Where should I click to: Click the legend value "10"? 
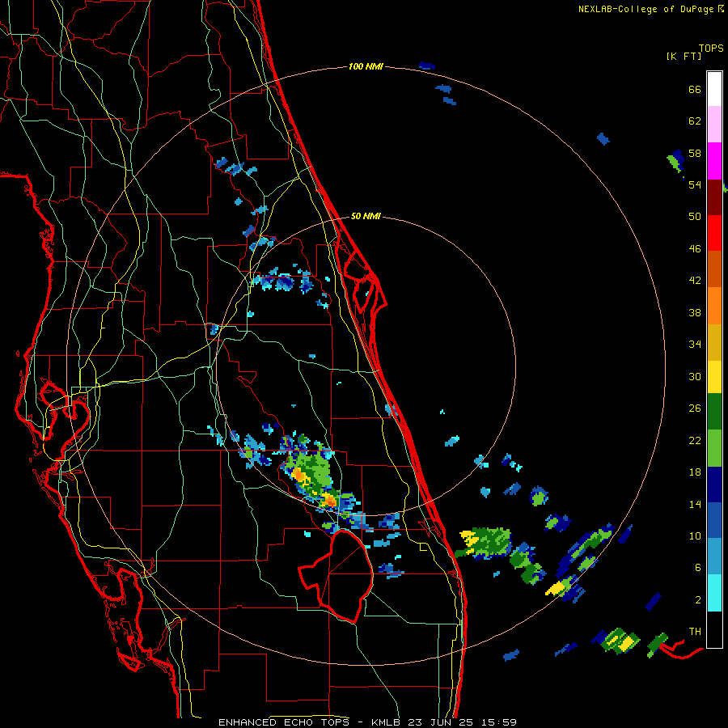[695, 535]
